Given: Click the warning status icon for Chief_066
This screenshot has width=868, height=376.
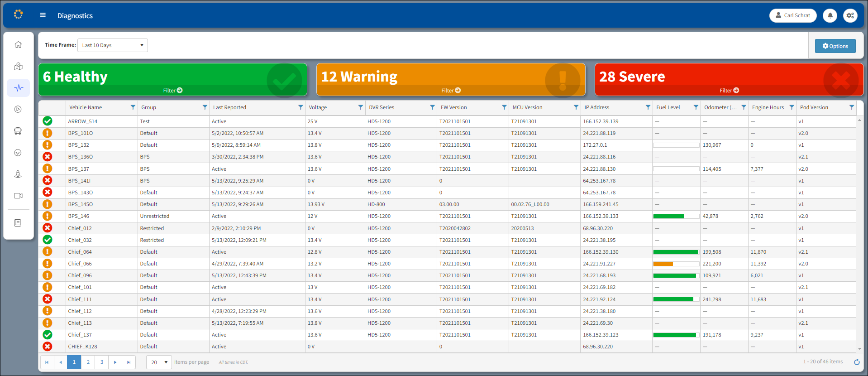Looking at the screenshot, I should [x=48, y=264].
